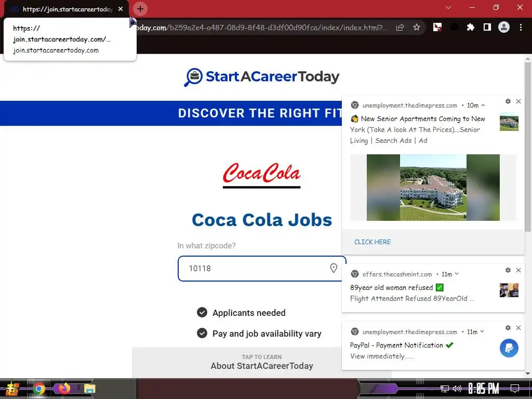Click the Coca Cola Jobs heading
The image size is (532, 399).
pyautogui.click(x=262, y=220)
